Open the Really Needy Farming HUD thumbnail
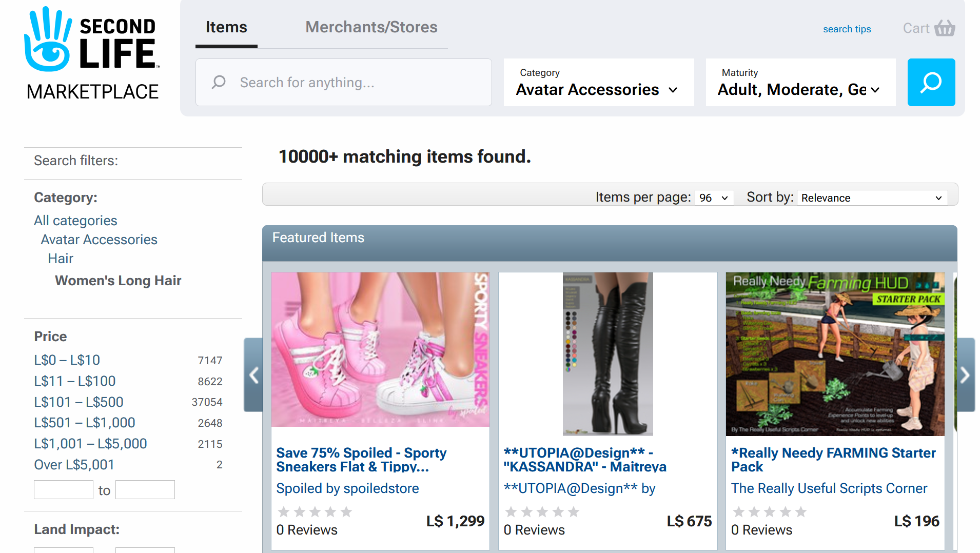Screen dimensions: 980x553 pos(835,354)
